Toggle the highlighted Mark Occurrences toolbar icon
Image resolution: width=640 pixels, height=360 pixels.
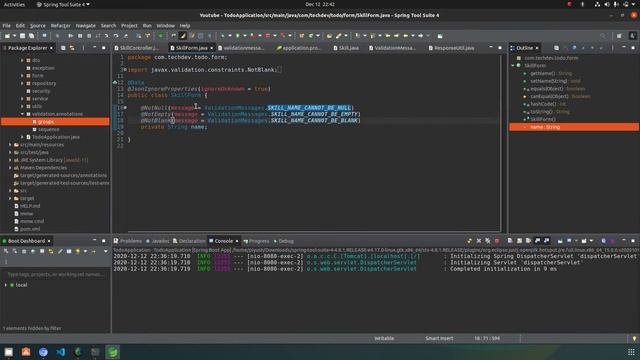(183, 36)
